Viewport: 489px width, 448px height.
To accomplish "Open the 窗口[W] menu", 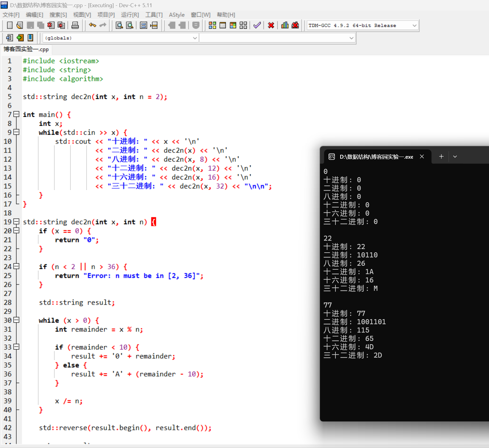I will pyautogui.click(x=201, y=15).
